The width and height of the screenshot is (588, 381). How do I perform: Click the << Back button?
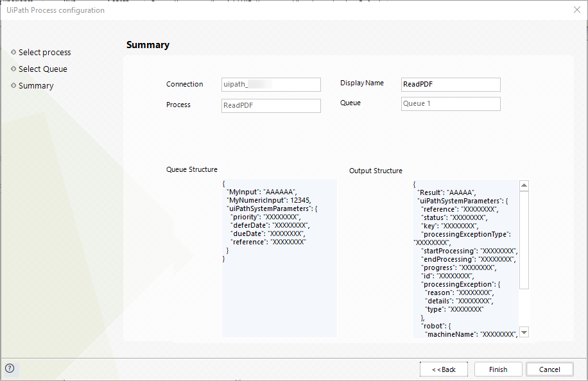[444, 369]
